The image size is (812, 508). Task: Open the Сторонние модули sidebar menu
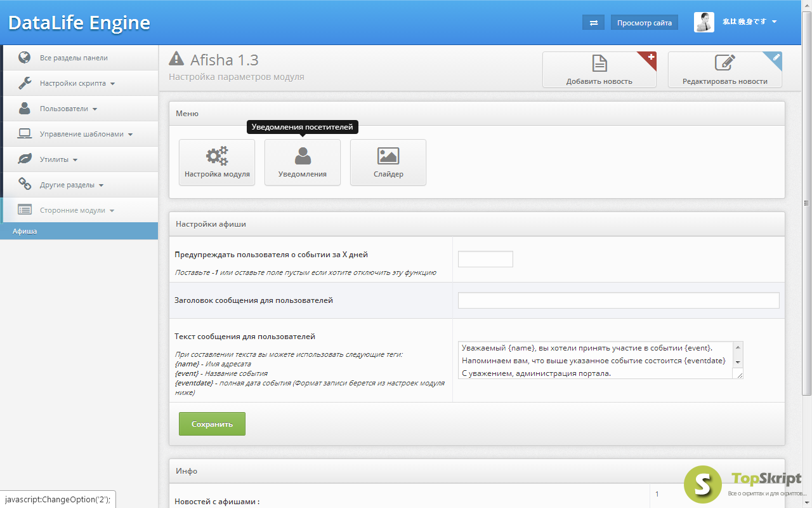(x=80, y=210)
